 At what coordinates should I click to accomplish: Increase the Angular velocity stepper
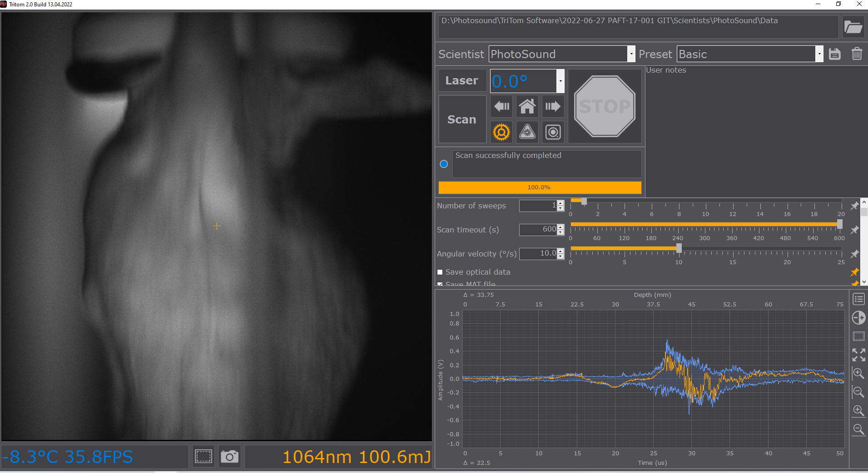pyautogui.click(x=560, y=251)
